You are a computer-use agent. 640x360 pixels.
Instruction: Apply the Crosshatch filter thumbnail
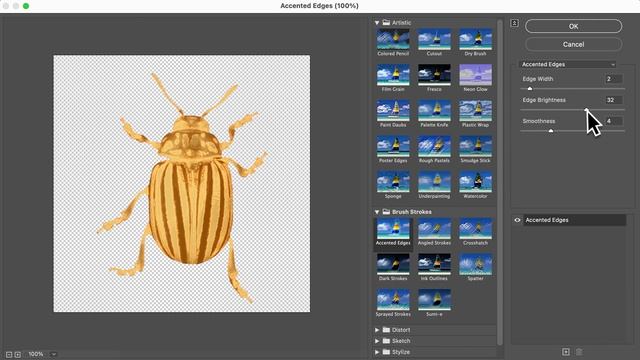pos(476,229)
